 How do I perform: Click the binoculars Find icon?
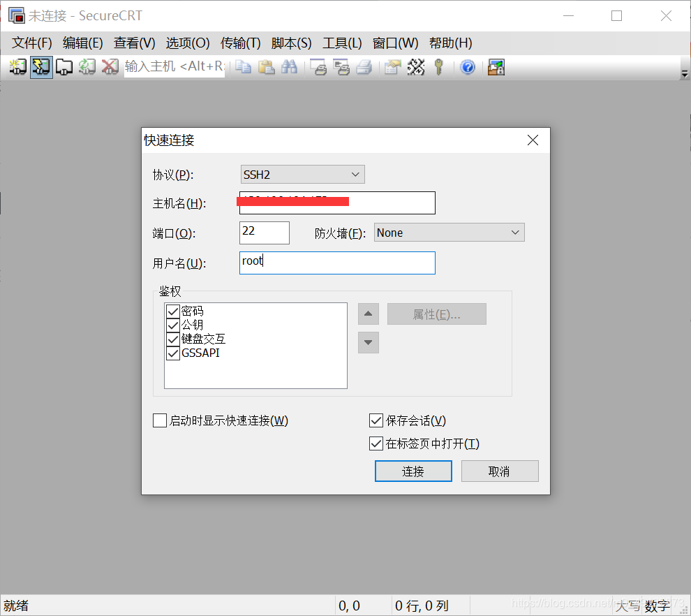pos(290,67)
